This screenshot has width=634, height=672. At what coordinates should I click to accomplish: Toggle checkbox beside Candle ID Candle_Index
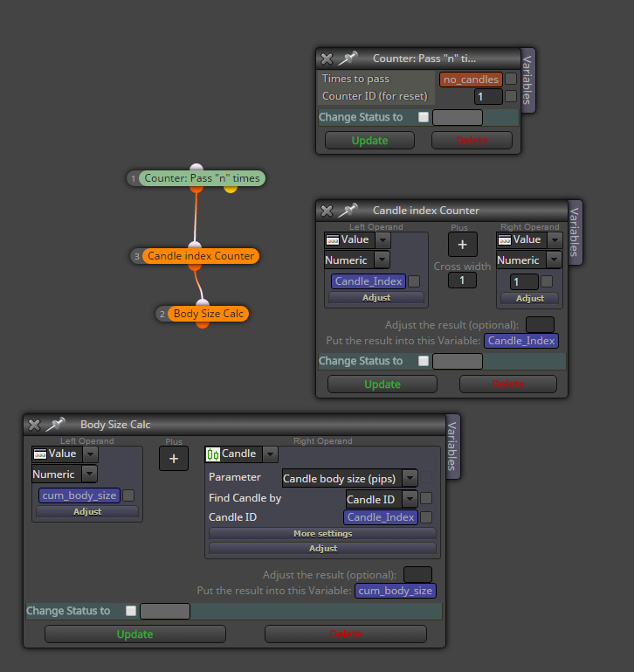[426, 517]
